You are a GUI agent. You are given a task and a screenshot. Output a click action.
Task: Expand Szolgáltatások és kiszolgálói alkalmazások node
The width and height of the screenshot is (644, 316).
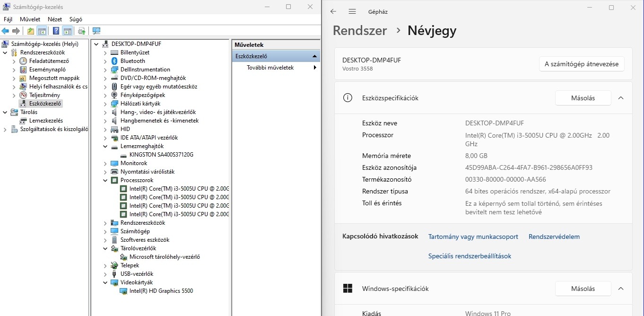5,129
